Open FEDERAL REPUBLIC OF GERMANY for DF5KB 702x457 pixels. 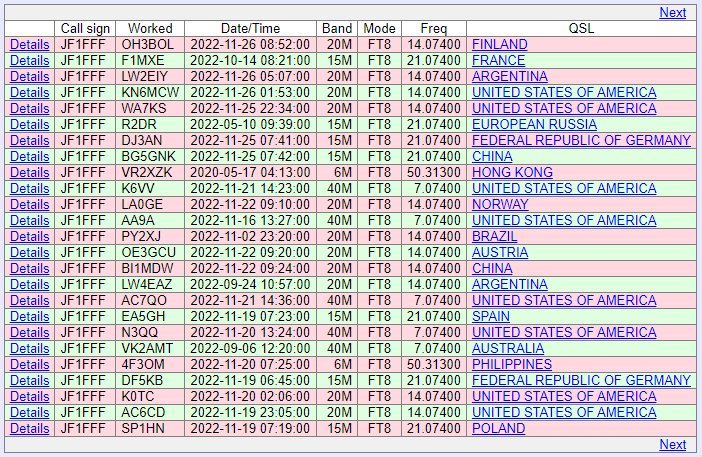[581, 380]
